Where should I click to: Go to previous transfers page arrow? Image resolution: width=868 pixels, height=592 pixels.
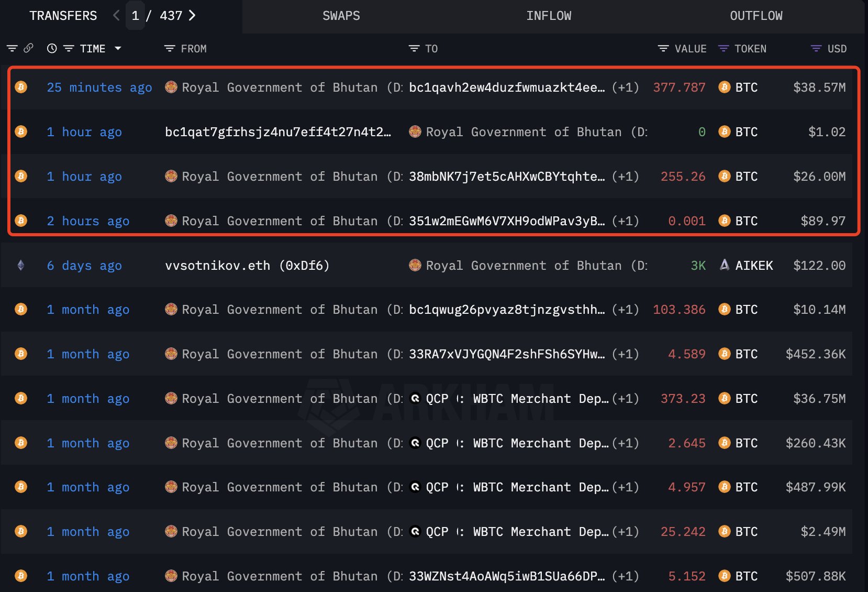coord(116,15)
